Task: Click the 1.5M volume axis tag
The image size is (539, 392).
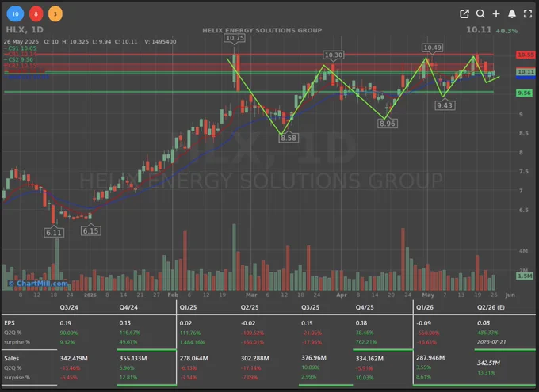Action: pos(525,276)
